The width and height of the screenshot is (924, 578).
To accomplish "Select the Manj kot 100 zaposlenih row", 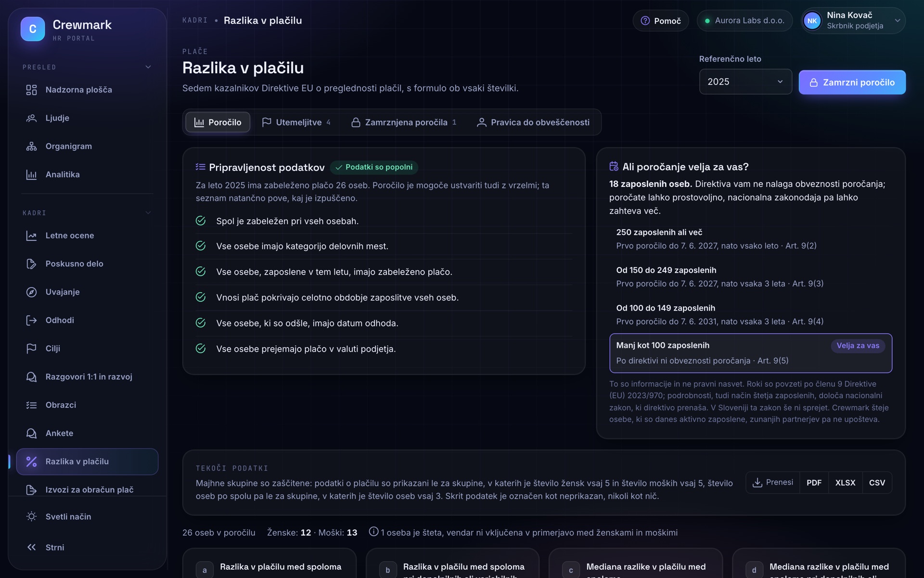I will [x=751, y=353].
